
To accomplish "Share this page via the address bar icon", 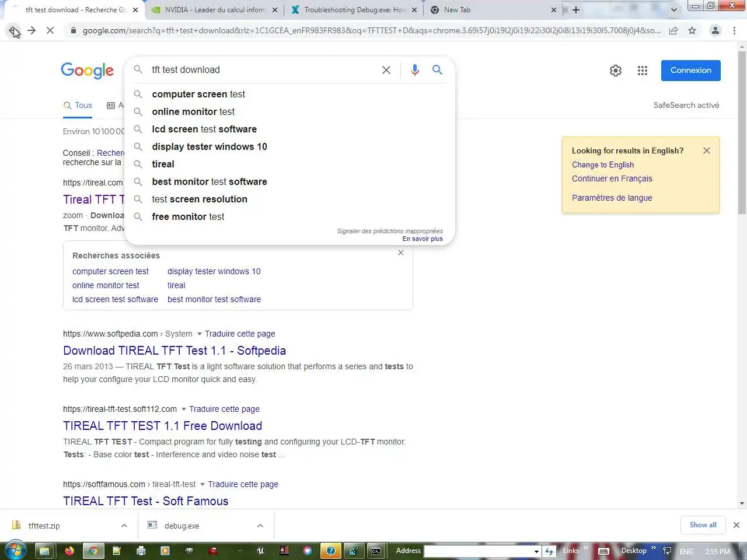I will click(x=673, y=30).
